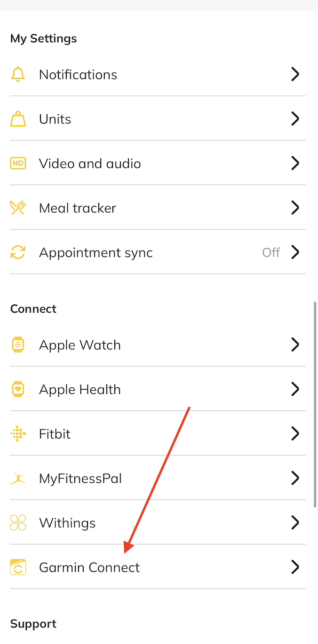Tap the HD video and audio icon
Image resolution: width=318 pixels, height=644 pixels.
pyautogui.click(x=18, y=164)
